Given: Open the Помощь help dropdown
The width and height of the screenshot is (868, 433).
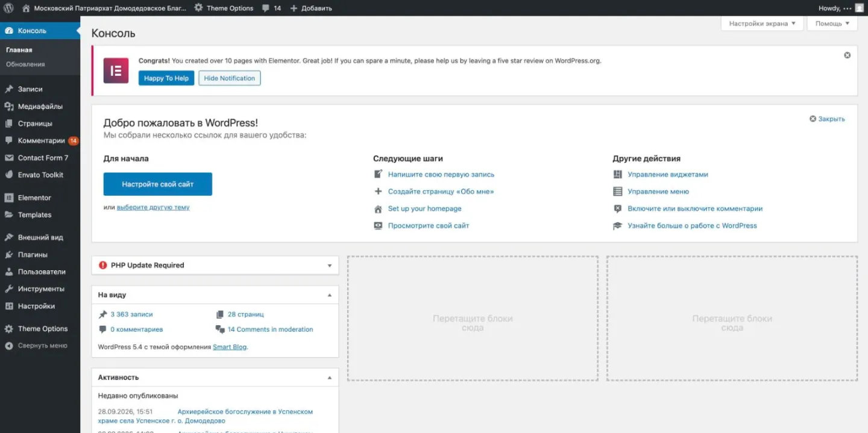Looking at the screenshot, I should (832, 23).
